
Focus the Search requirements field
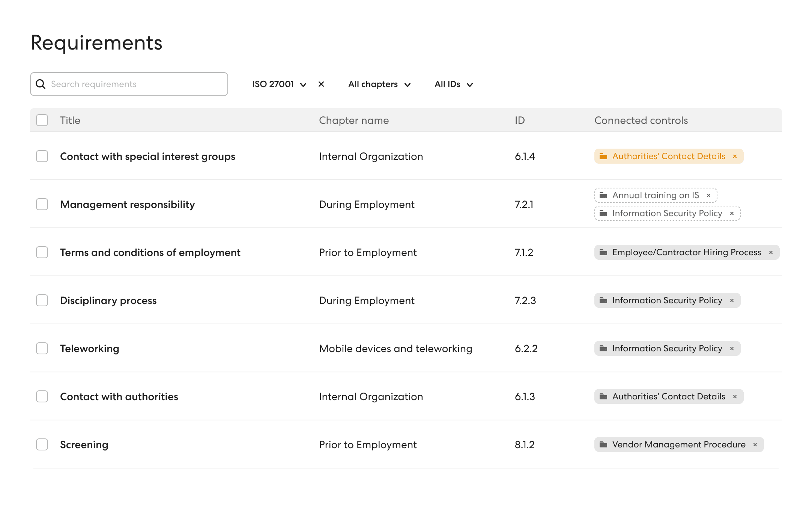click(129, 84)
